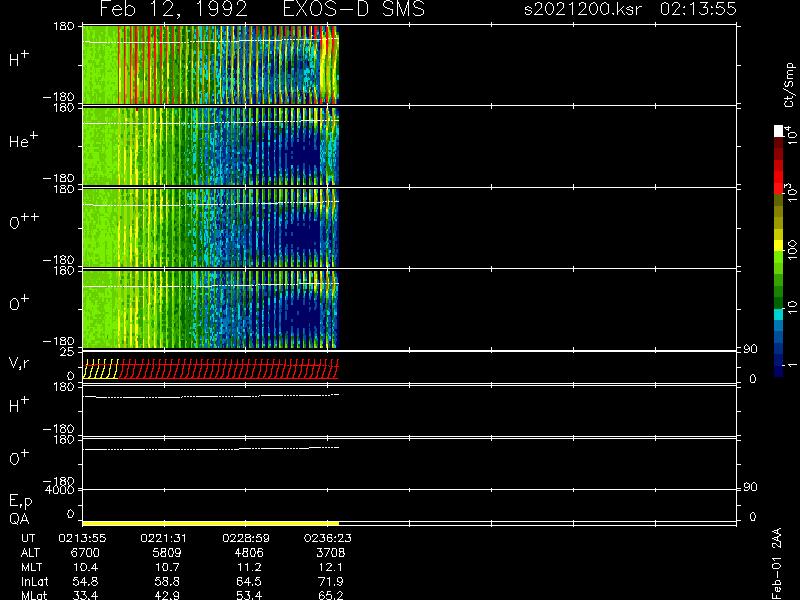Click MLat value '33.4'
Image resolution: width=800 pixels, height=600 pixels.
click(x=86, y=595)
